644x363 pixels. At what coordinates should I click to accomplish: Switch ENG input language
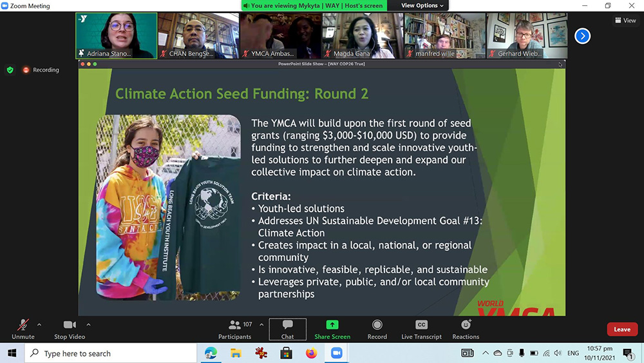[x=573, y=353]
